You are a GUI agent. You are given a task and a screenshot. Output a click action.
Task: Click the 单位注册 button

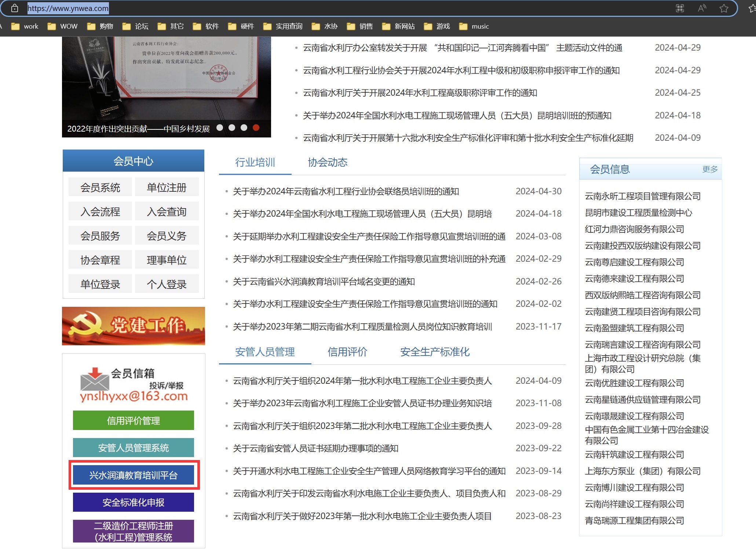click(167, 187)
